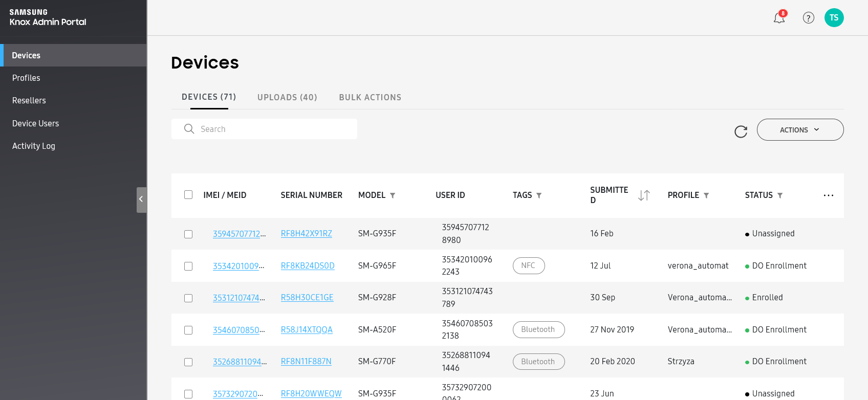Click the refresh devices icon
Viewport: 868px width, 400px height.
pos(741,131)
